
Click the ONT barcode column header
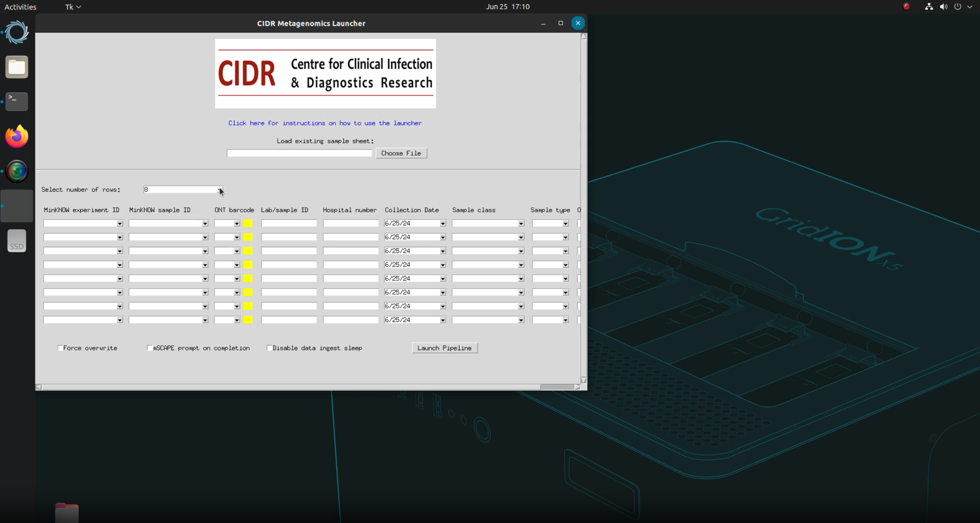pos(234,210)
